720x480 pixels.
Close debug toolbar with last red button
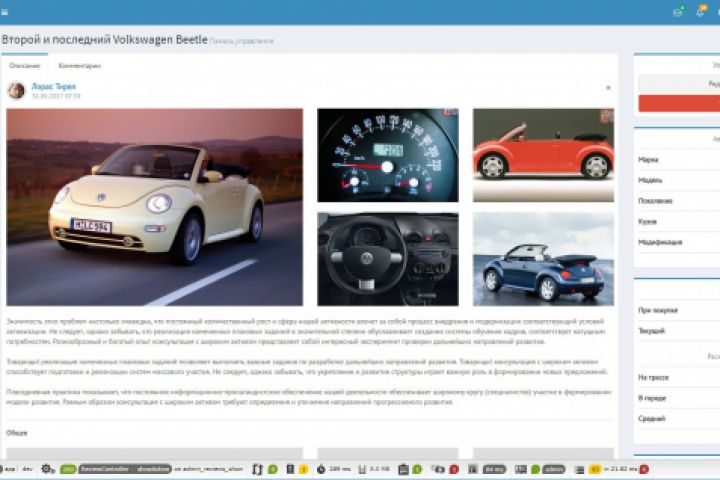[x=644, y=469]
